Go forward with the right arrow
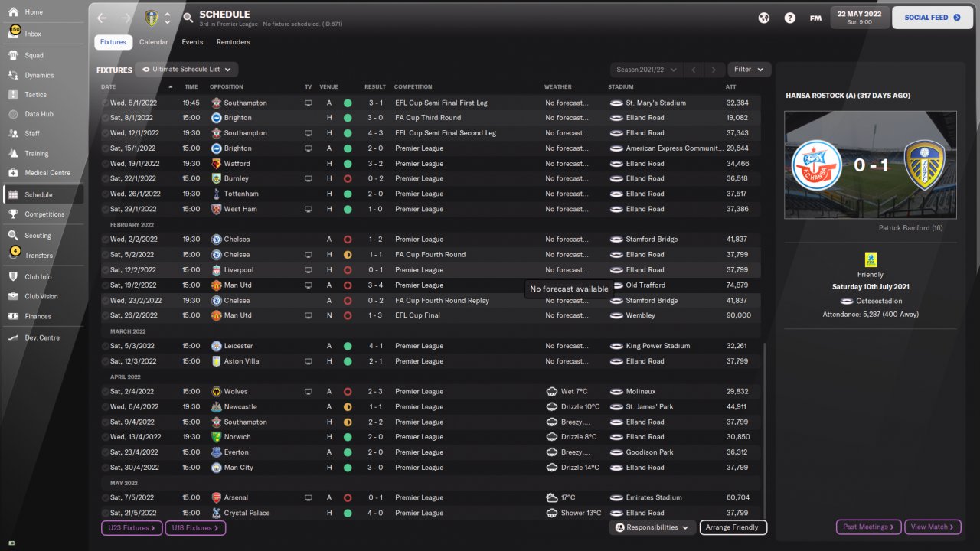Viewport: 980px width, 551px height. tap(126, 18)
